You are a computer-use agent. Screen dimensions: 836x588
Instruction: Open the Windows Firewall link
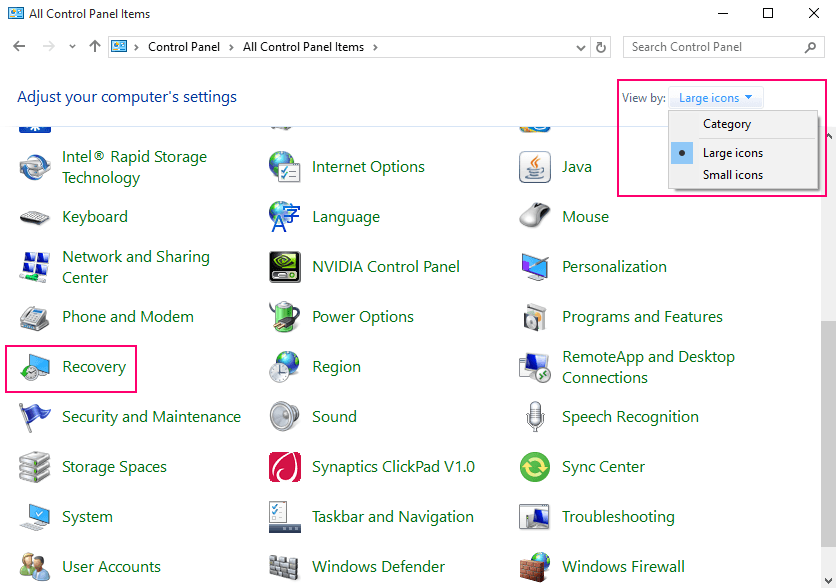pyautogui.click(x=623, y=567)
